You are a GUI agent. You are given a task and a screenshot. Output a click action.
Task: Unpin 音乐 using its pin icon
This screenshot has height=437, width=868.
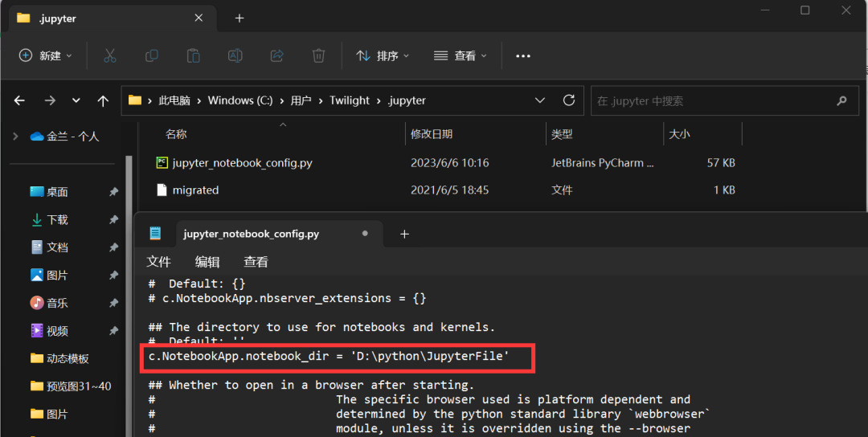pyautogui.click(x=113, y=303)
